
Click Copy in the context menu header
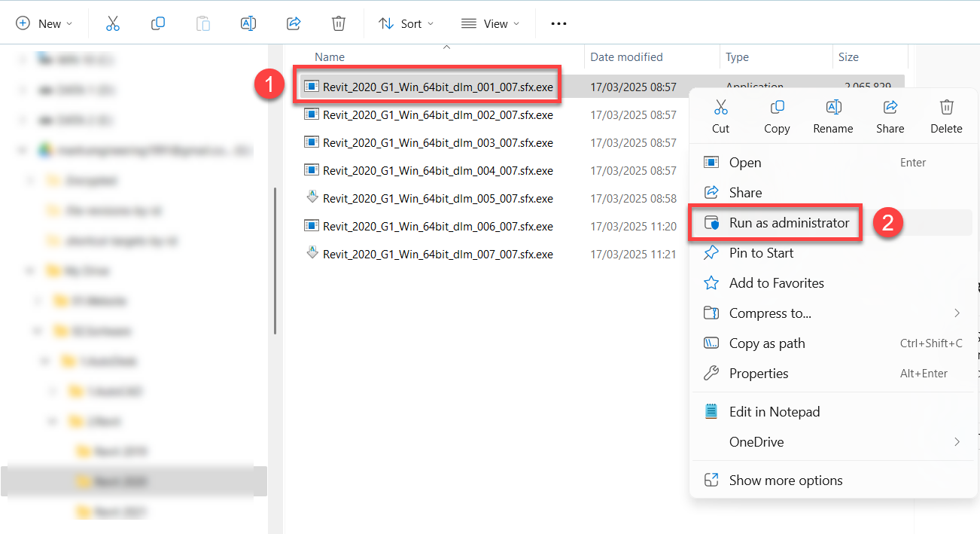777,117
